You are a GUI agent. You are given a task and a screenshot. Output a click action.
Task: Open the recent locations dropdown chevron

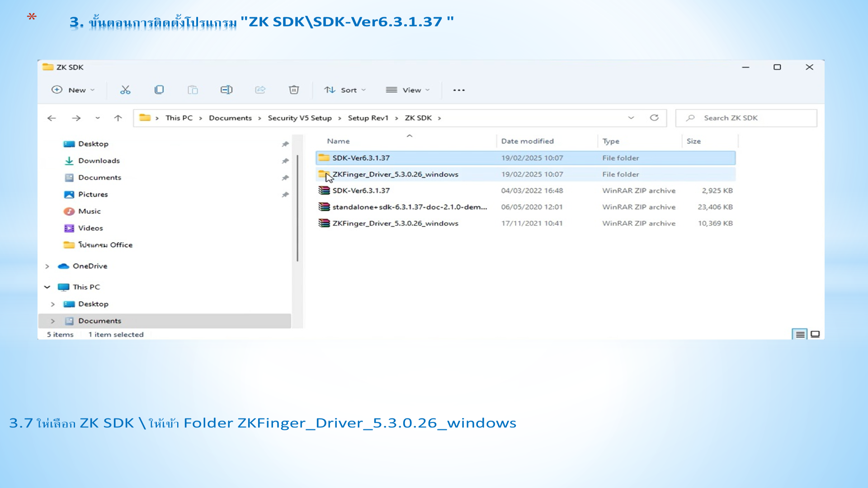pos(97,118)
